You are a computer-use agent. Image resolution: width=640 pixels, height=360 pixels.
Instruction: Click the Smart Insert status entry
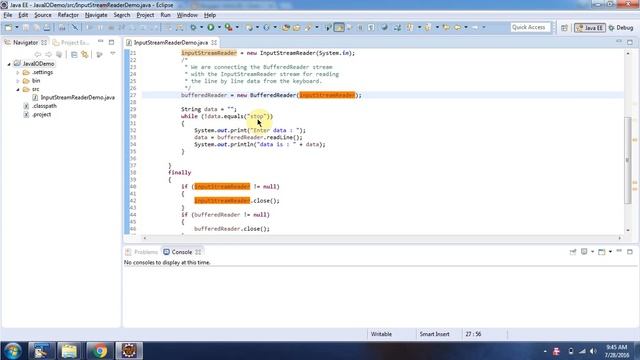pos(434,334)
